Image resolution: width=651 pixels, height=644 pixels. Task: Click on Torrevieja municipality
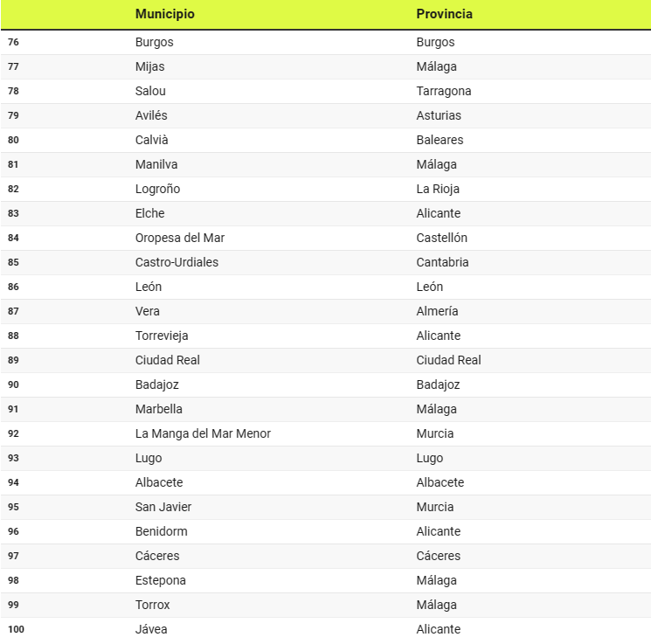[162, 336]
